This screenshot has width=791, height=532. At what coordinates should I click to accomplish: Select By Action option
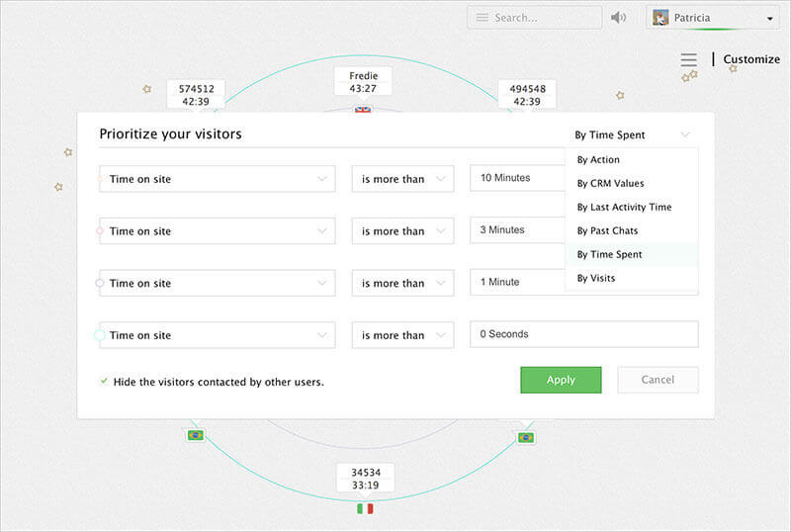pyautogui.click(x=632, y=159)
